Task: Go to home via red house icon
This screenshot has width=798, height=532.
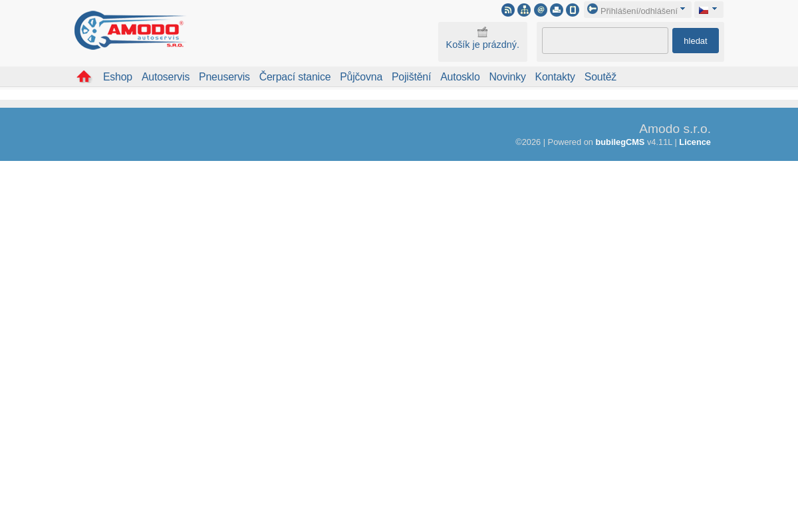Action: tap(84, 76)
